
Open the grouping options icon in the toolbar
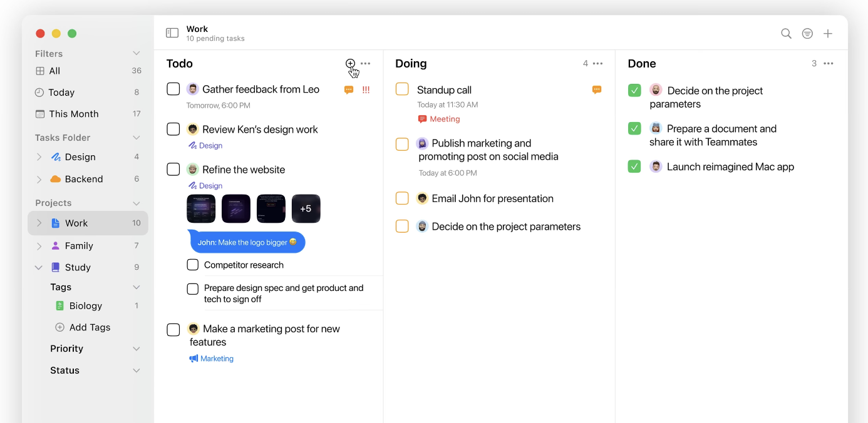807,33
